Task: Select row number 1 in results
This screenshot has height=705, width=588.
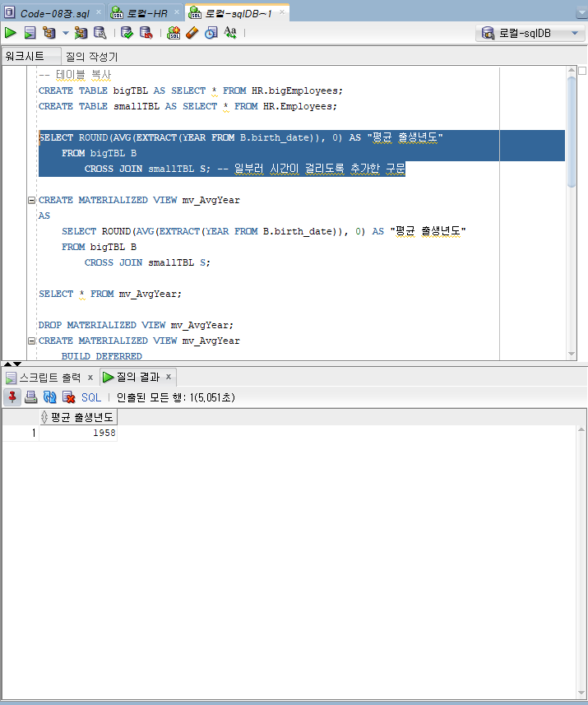Action: click(21, 433)
